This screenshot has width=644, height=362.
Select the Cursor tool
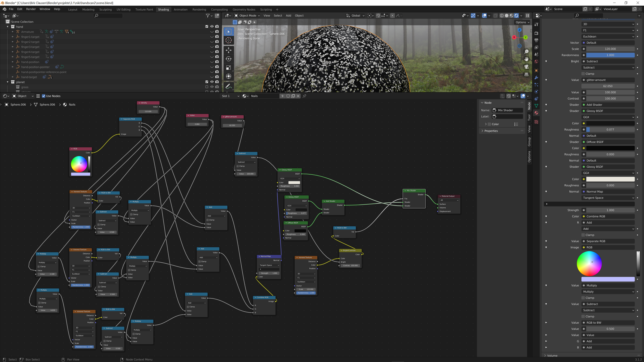pos(228,40)
